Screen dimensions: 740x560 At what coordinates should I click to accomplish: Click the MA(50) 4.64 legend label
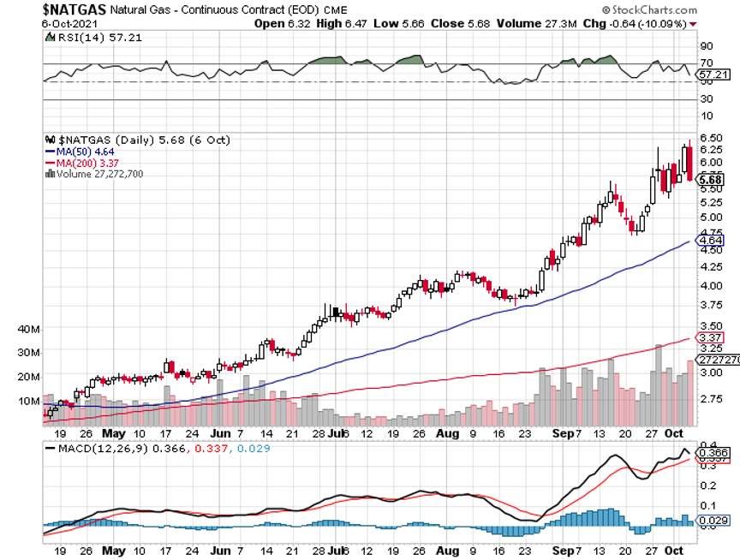(81, 152)
